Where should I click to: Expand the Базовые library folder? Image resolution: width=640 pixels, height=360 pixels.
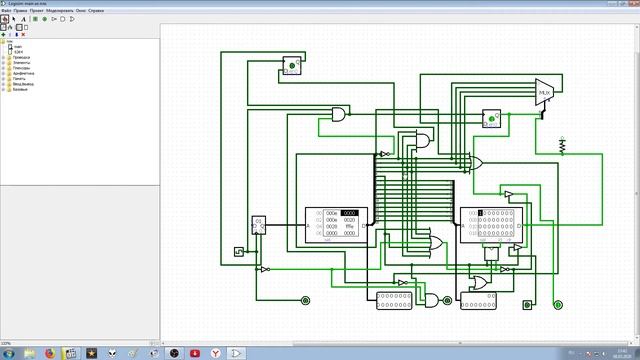(3, 89)
